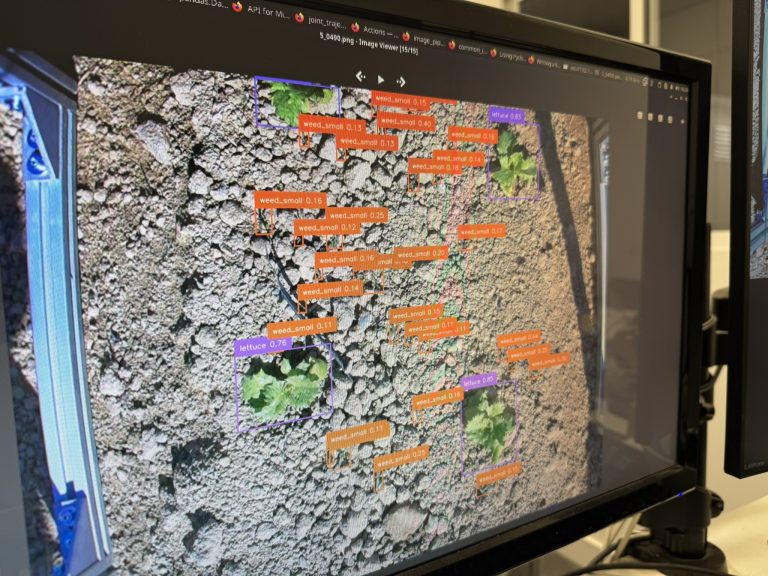Click the weed_small 0.20 label
This screenshot has width=768, height=576.
[x=421, y=254]
